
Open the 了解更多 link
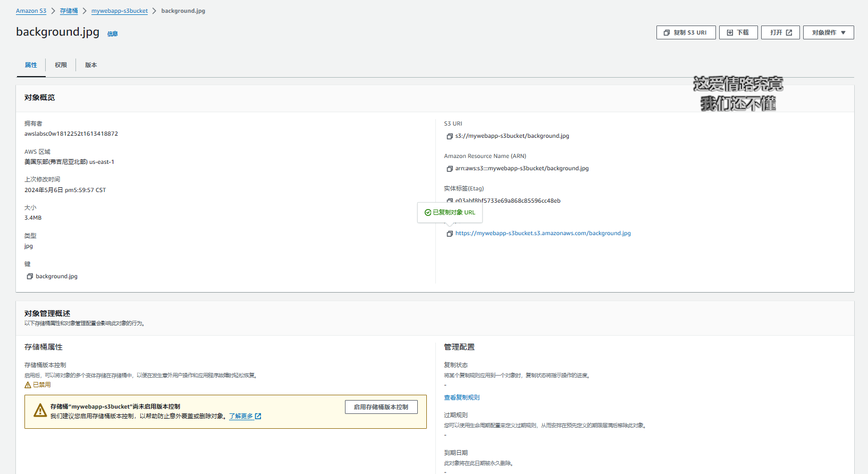point(241,416)
